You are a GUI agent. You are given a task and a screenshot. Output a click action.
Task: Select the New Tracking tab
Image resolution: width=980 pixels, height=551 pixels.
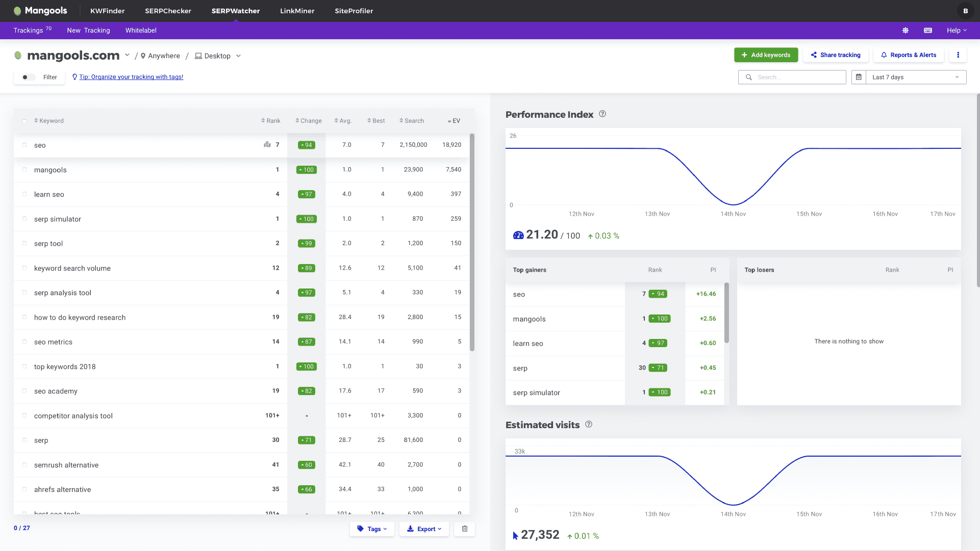[88, 30]
